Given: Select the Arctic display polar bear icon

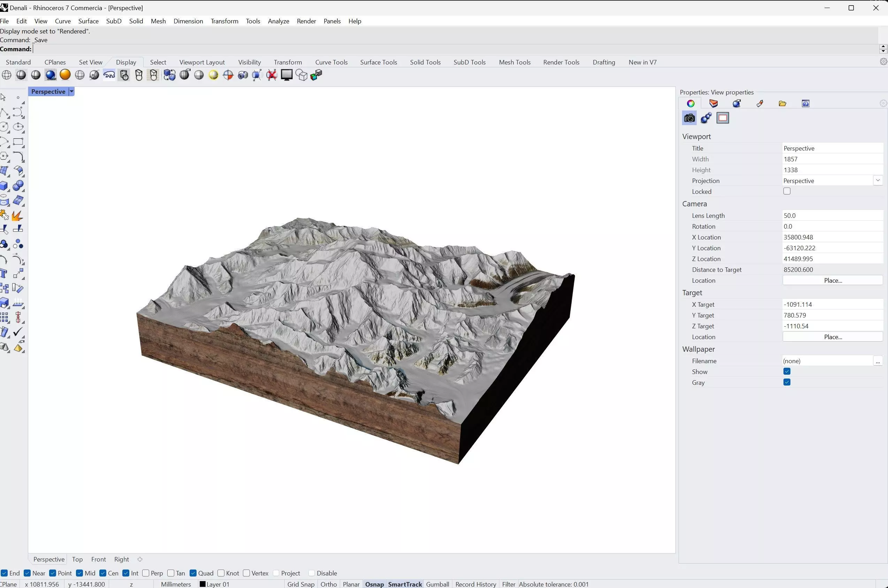Looking at the screenshot, I should [109, 75].
